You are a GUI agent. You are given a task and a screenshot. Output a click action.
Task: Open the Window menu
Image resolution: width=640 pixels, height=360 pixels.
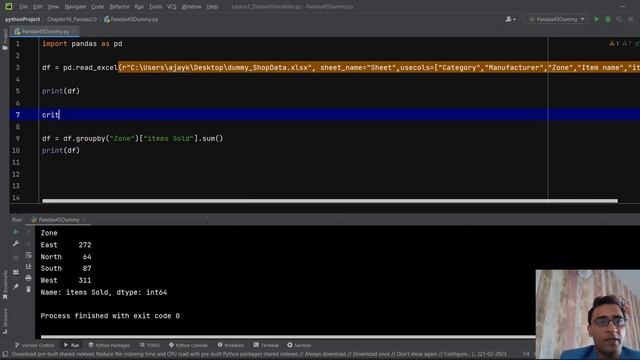coord(191,7)
